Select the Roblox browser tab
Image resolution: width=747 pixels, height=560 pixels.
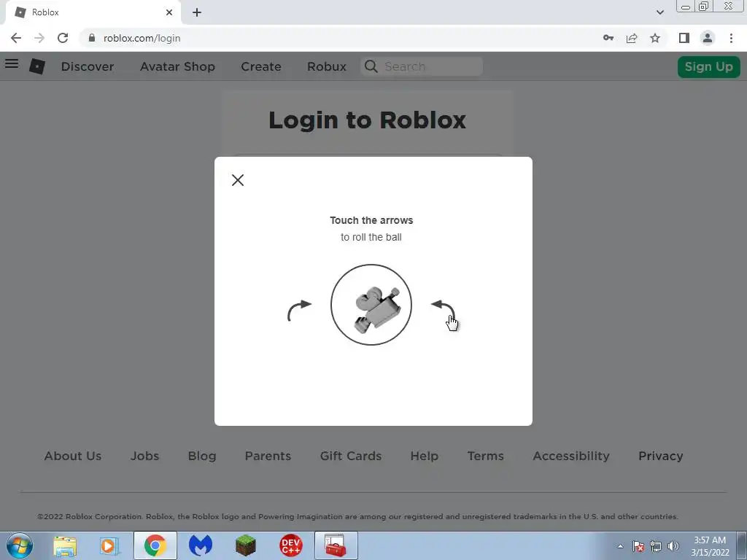pos(93,12)
